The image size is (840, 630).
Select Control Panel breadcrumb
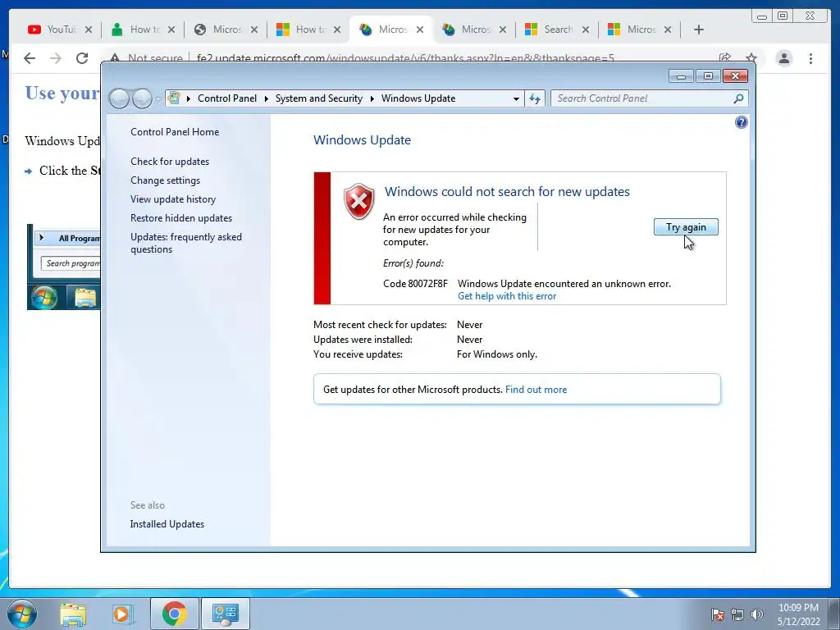227,98
